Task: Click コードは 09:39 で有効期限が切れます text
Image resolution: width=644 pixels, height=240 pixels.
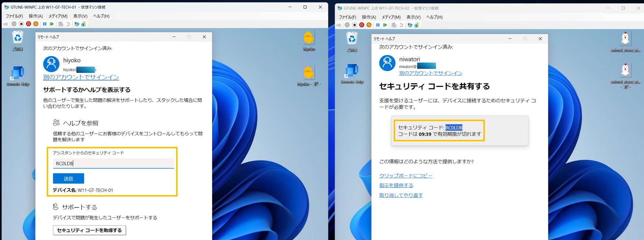Action: pyautogui.click(x=439, y=134)
